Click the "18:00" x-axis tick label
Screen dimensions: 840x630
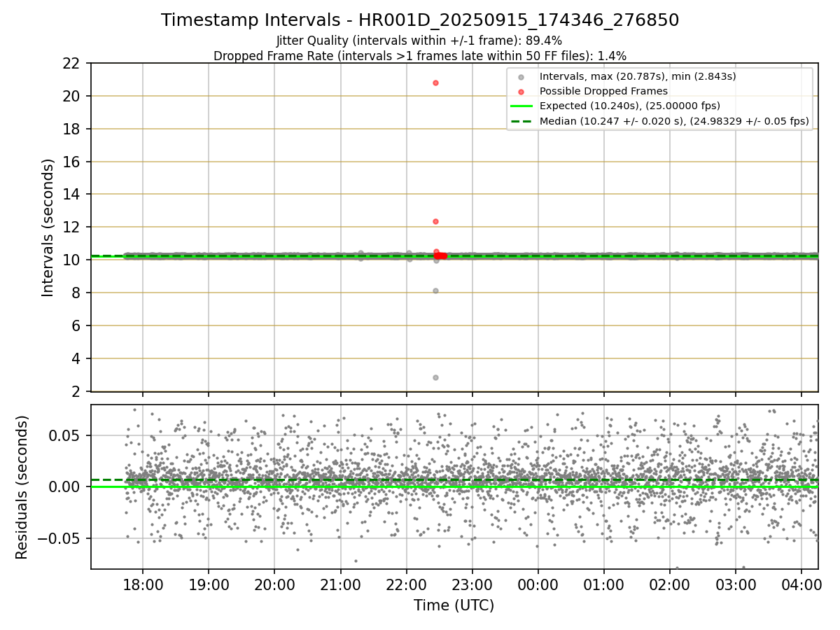[143, 584]
